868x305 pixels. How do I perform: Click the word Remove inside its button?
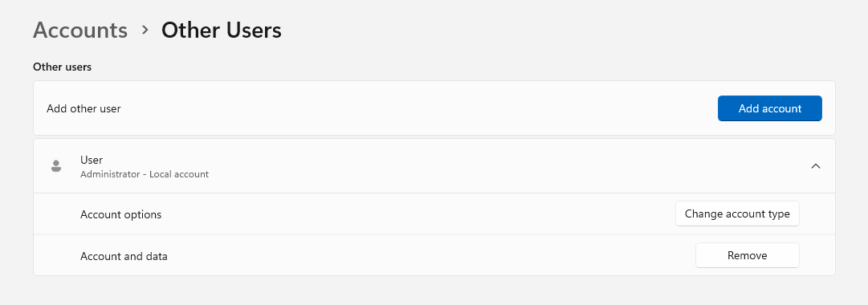tap(747, 255)
